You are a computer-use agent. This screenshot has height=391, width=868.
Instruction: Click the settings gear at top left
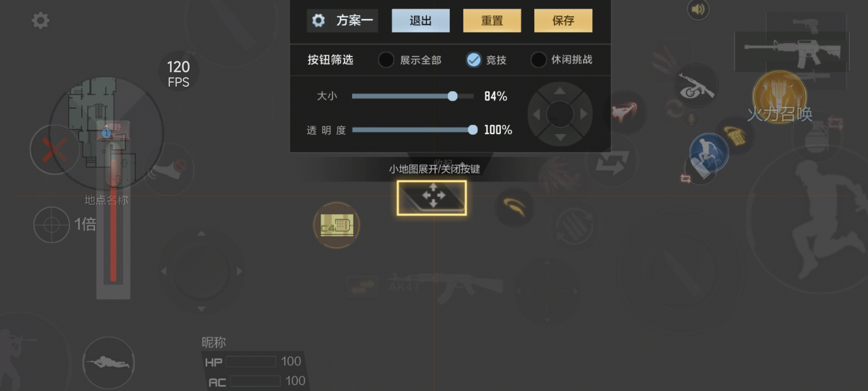(41, 21)
